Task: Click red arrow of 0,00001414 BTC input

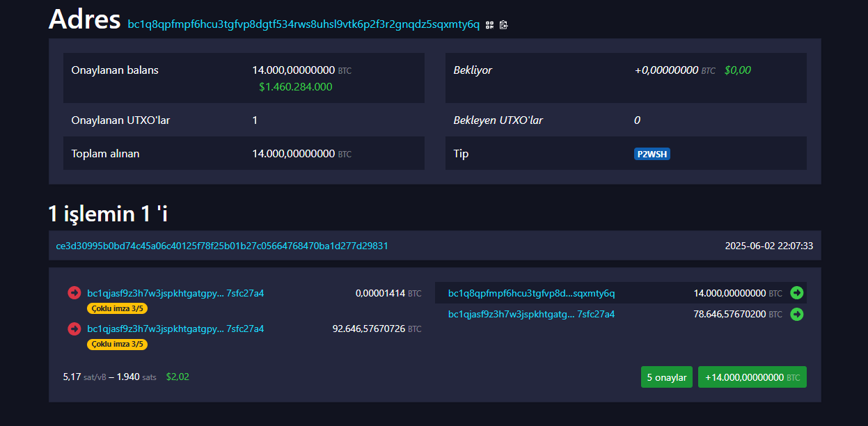Action: click(74, 293)
